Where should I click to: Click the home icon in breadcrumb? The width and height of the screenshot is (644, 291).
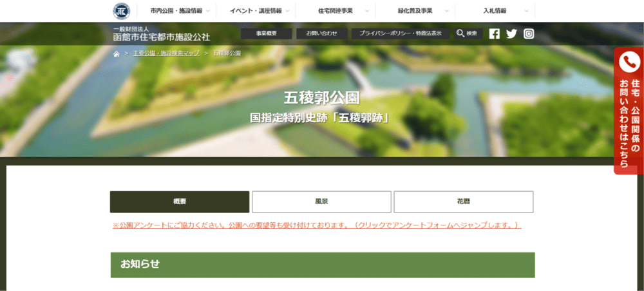tap(117, 54)
